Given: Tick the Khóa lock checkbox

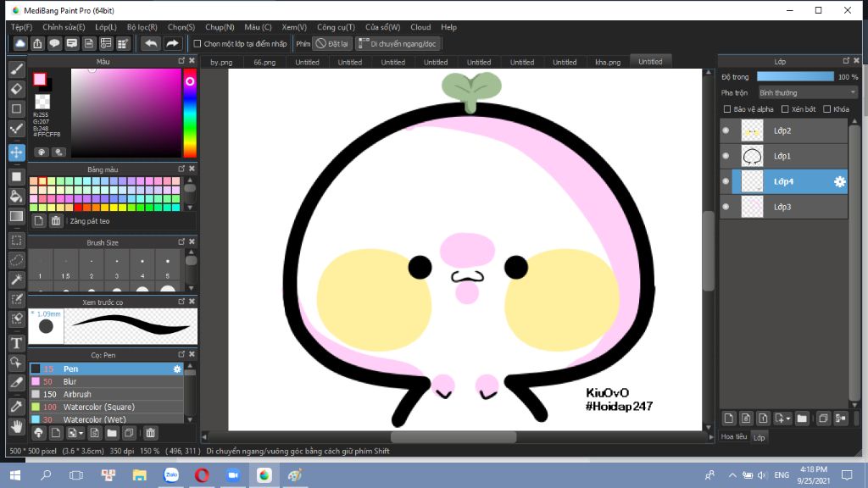Looking at the screenshot, I should pyautogui.click(x=827, y=109).
